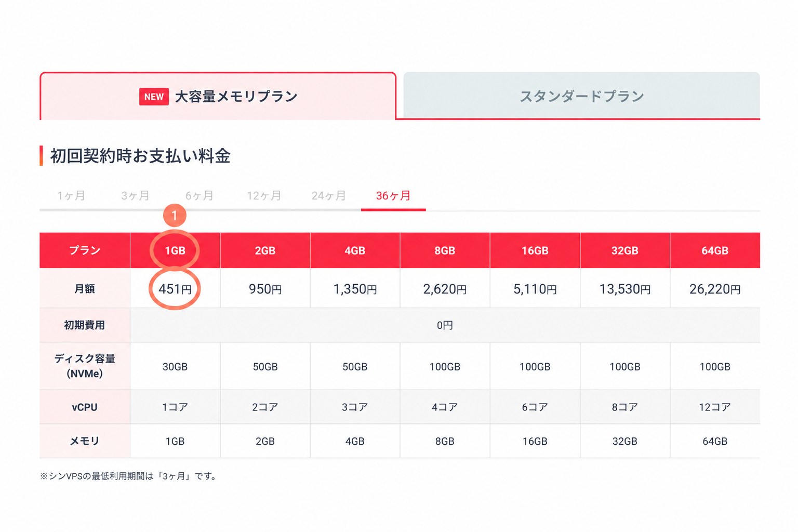798x532 pixels.
Task: Click the 1GB plan header
Action: click(x=175, y=250)
